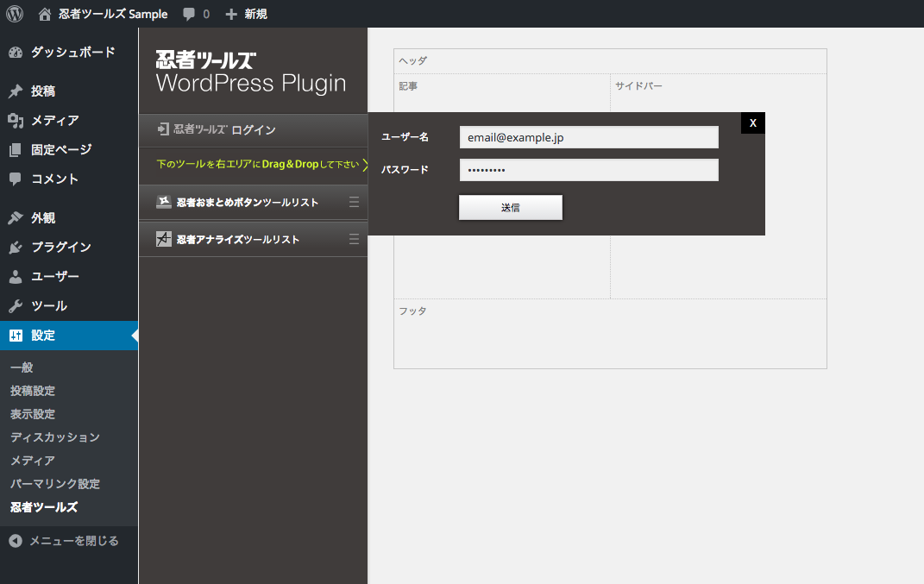Screen dimensions: 924x584
Task: Click the メディア sidebar icon
Action: [x=16, y=121]
